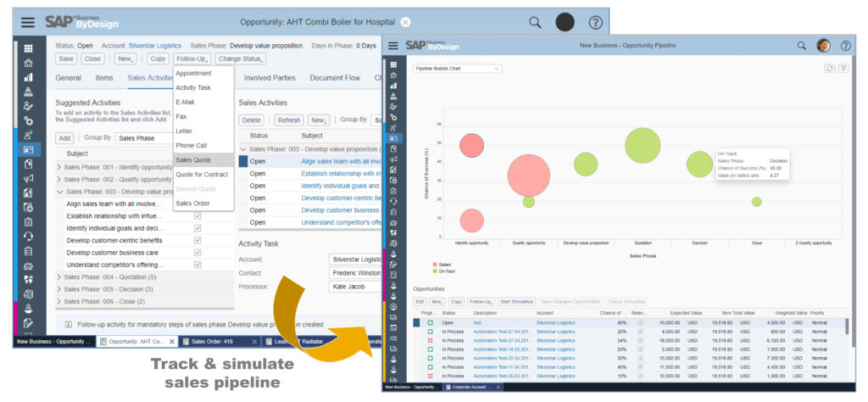Toggle relevance checkbox in 'test' opportunity row
The width and height of the screenshot is (868, 402).
tap(641, 322)
